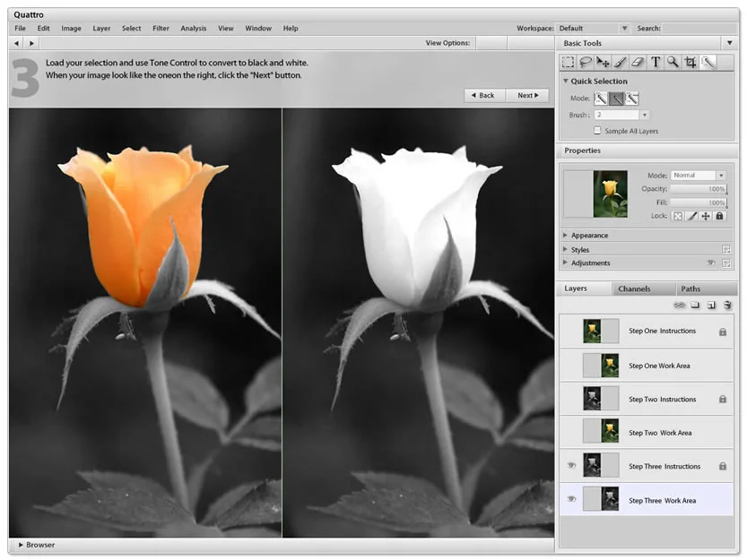Toggle Adjustments visibility eye icon

pyautogui.click(x=711, y=263)
